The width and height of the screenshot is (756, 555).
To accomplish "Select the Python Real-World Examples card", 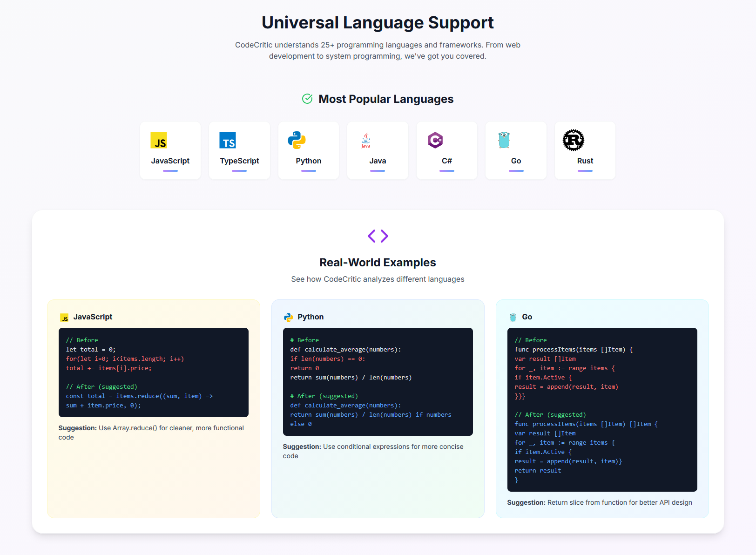I will tap(378, 410).
